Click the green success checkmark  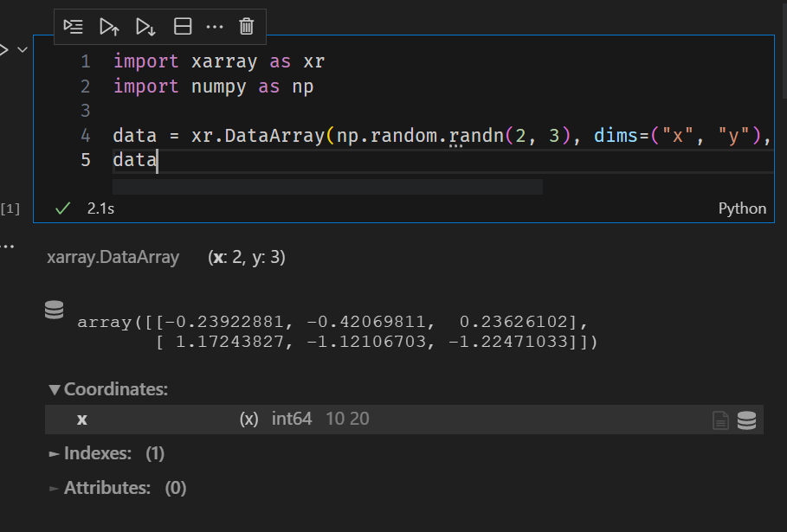point(61,208)
